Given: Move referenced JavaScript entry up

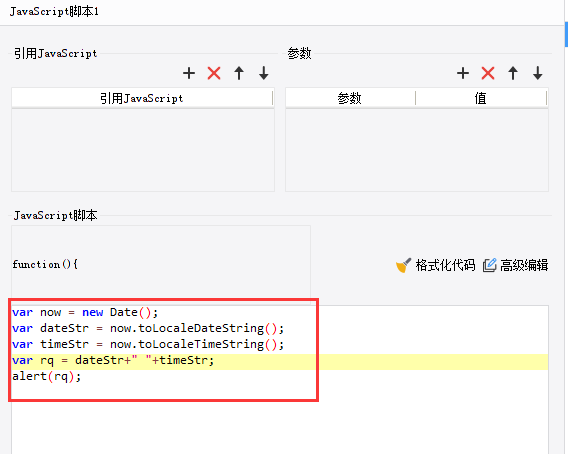Looking at the screenshot, I should [x=239, y=73].
